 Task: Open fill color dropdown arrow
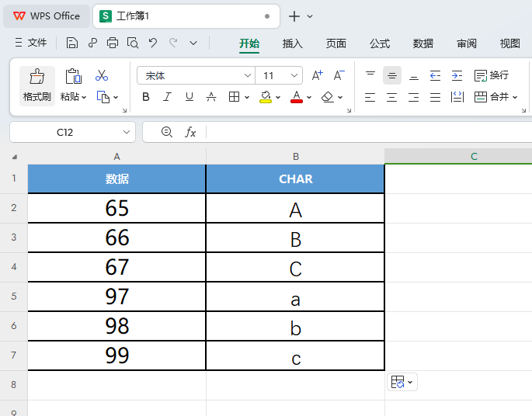[x=278, y=98]
